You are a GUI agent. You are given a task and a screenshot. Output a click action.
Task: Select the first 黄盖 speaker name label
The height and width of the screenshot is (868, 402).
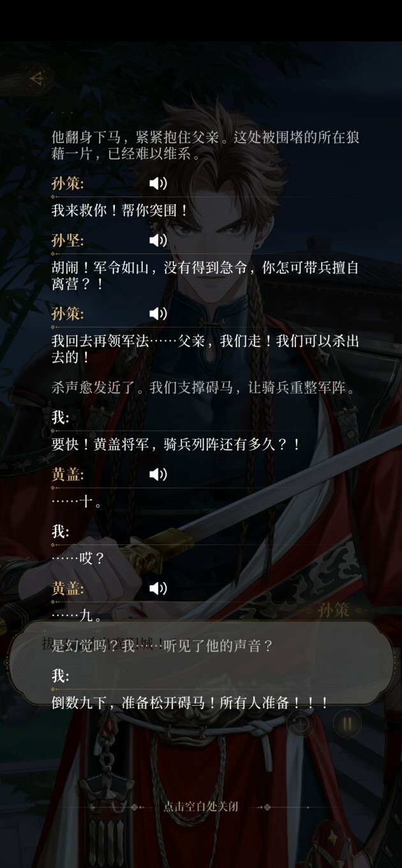[67, 474]
